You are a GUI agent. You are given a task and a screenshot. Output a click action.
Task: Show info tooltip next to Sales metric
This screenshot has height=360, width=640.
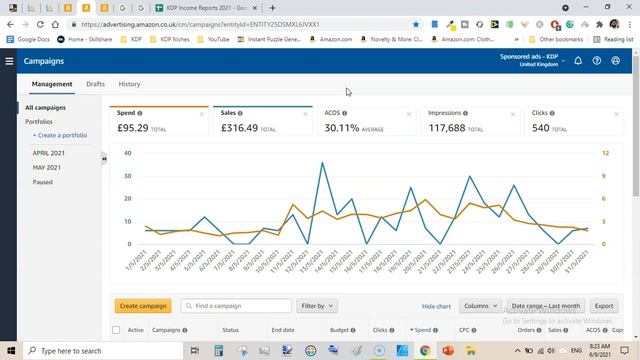point(240,113)
